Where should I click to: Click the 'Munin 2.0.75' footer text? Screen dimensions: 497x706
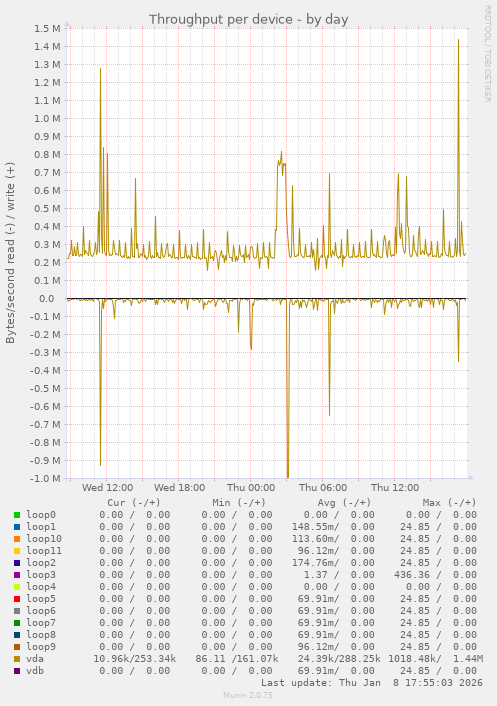pos(248,695)
